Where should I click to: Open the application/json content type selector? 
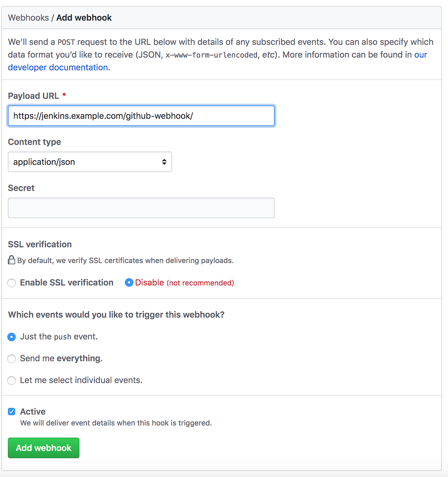(x=90, y=162)
